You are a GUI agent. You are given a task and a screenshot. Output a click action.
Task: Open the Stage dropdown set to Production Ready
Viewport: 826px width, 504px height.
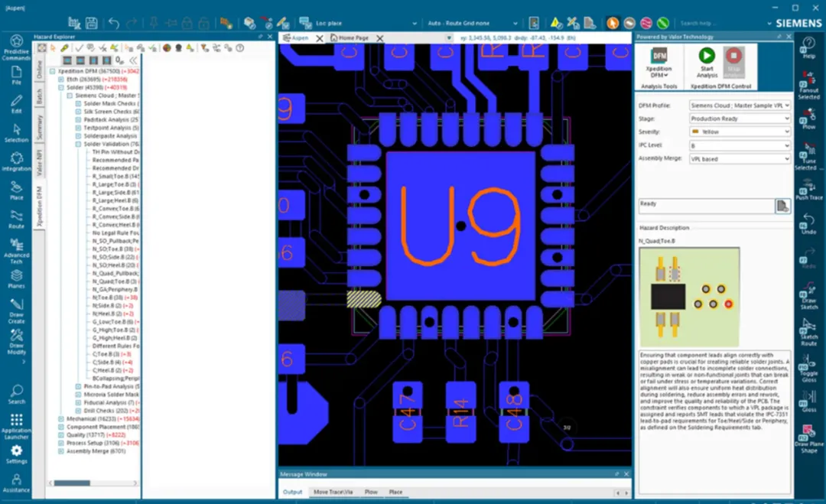coord(740,119)
